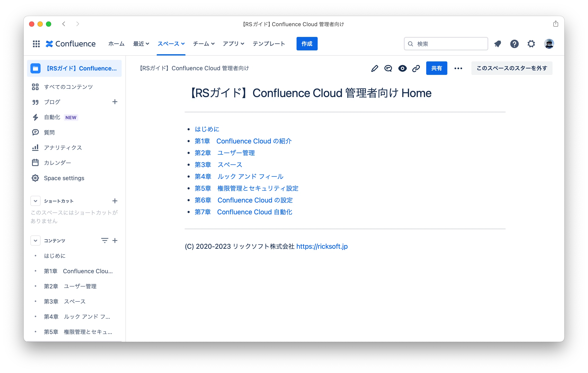Open Space settings in sidebar
Image resolution: width=588 pixels, height=373 pixels.
(74, 178)
